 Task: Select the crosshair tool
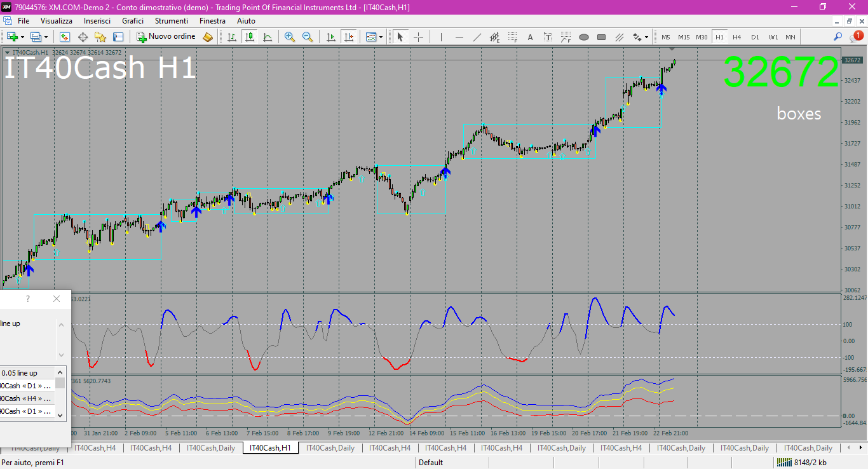(x=418, y=37)
